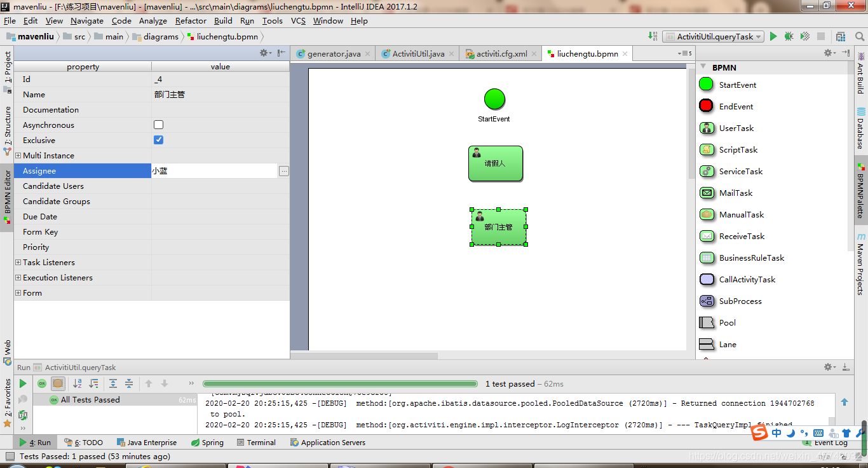Expand the Form property group

point(18,292)
